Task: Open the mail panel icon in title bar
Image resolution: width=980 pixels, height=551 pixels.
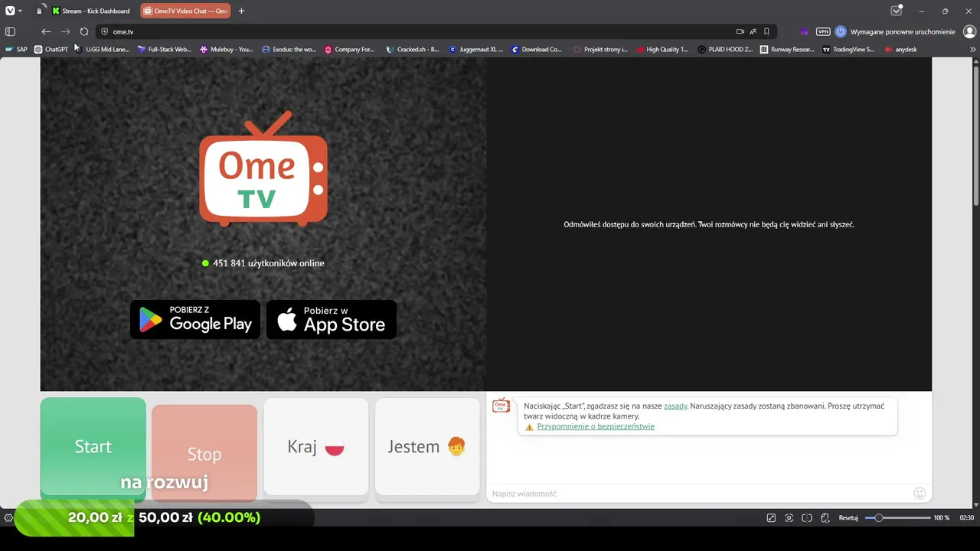Action: (897, 11)
